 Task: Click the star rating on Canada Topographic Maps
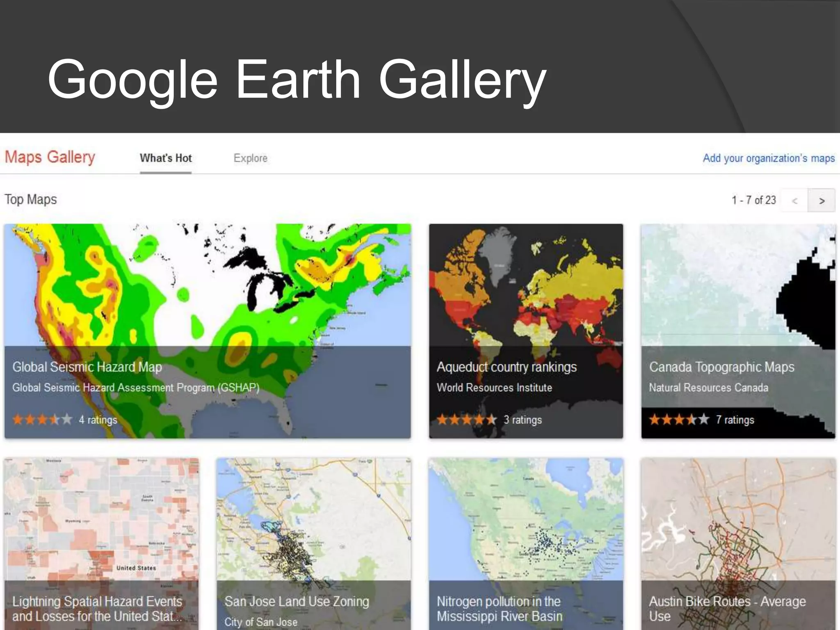pos(679,420)
